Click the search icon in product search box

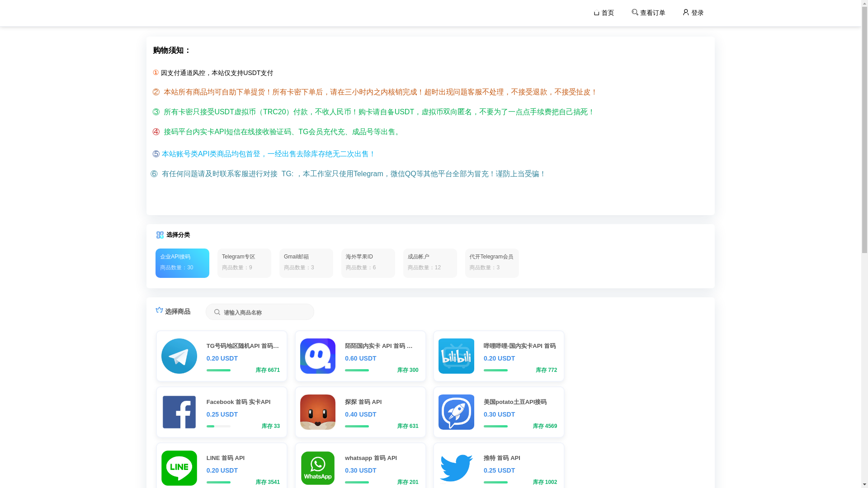tap(217, 312)
